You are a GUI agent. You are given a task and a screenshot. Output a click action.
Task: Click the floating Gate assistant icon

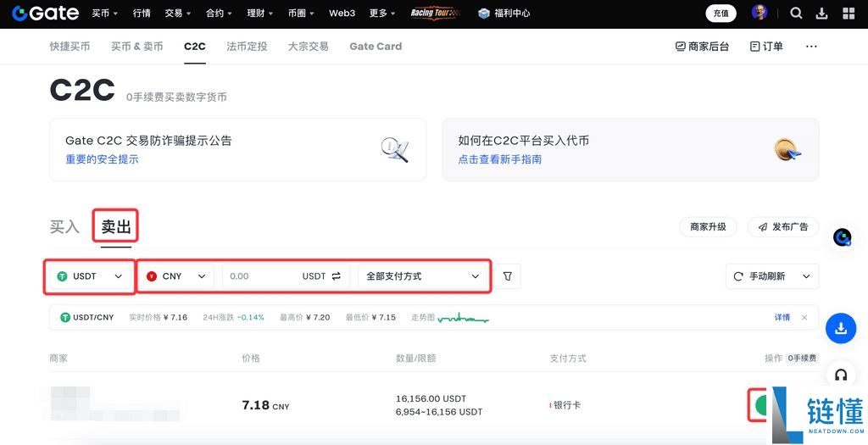(x=843, y=238)
